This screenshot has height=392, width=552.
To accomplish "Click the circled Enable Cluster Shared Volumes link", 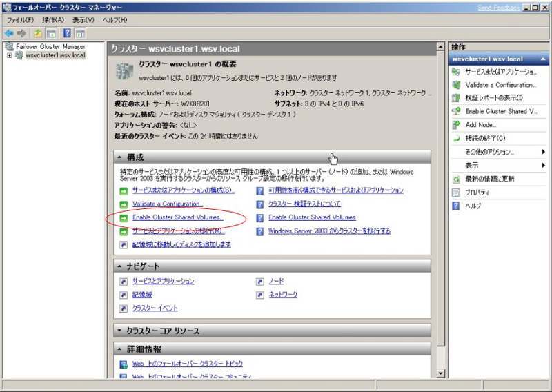I will (177, 217).
